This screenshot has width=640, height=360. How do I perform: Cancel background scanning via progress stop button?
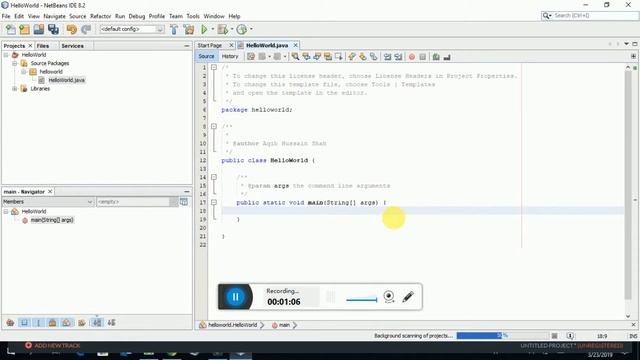(x=554, y=336)
